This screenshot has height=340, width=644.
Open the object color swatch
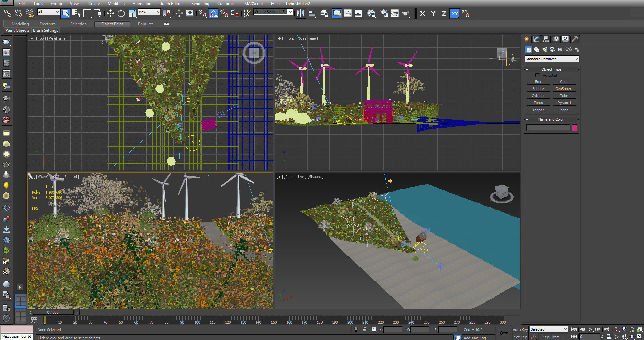(574, 128)
